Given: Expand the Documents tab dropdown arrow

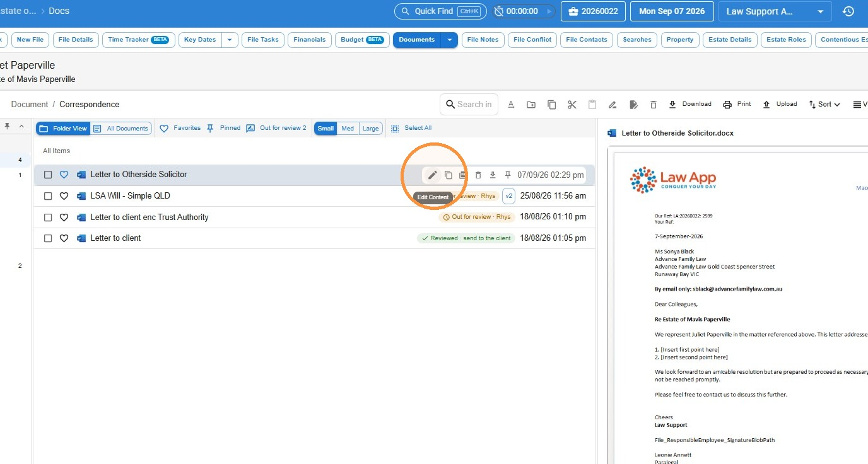Looking at the screenshot, I should click(x=449, y=40).
